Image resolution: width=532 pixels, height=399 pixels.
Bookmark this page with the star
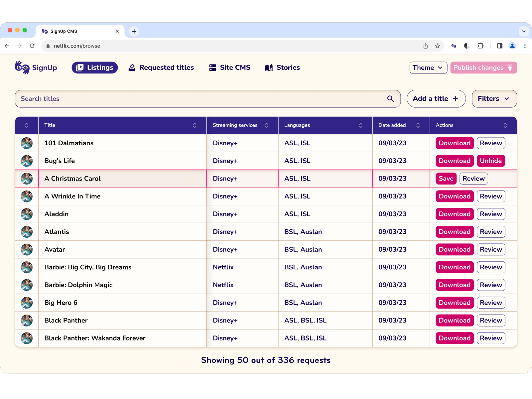[x=438, y=46]
